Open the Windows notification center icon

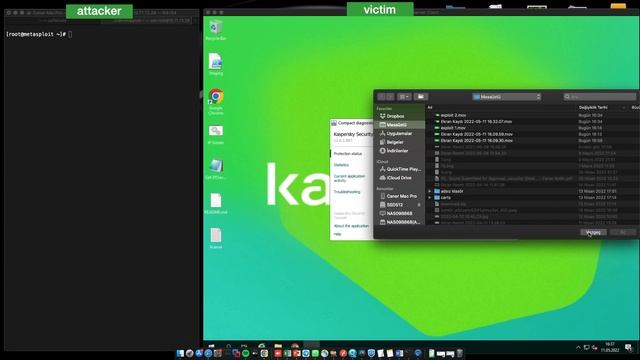(628, 348)
